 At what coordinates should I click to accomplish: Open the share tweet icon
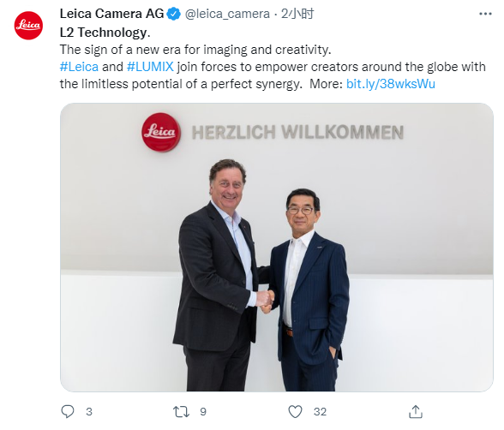(415, 411)
